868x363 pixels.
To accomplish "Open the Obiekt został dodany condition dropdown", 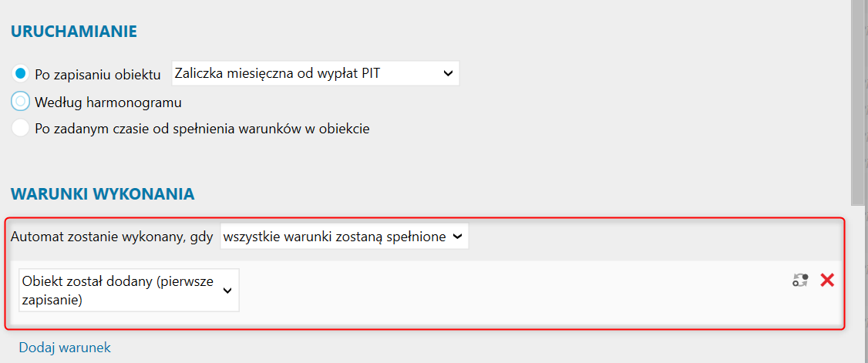I will pos(129,291).
